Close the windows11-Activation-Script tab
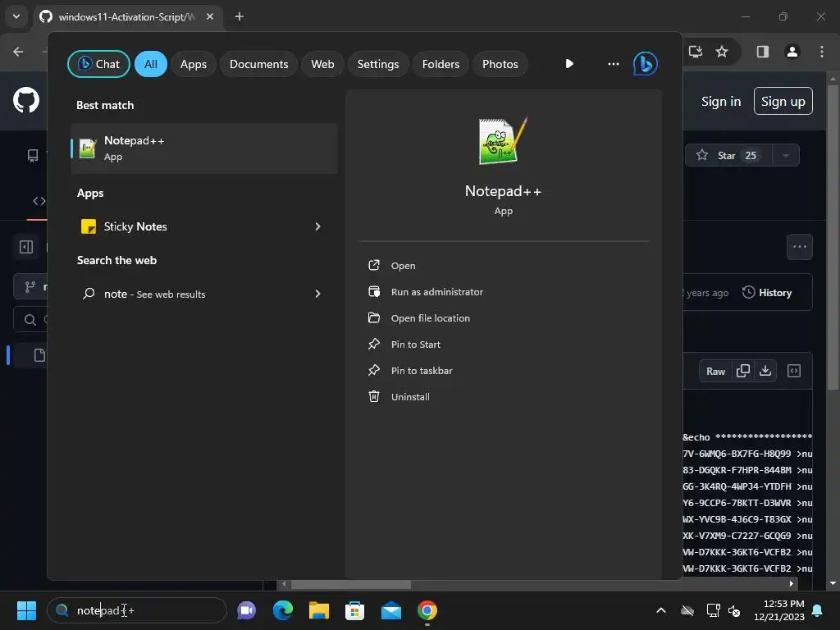Viewport: 840px width, 630px height. 210,16
